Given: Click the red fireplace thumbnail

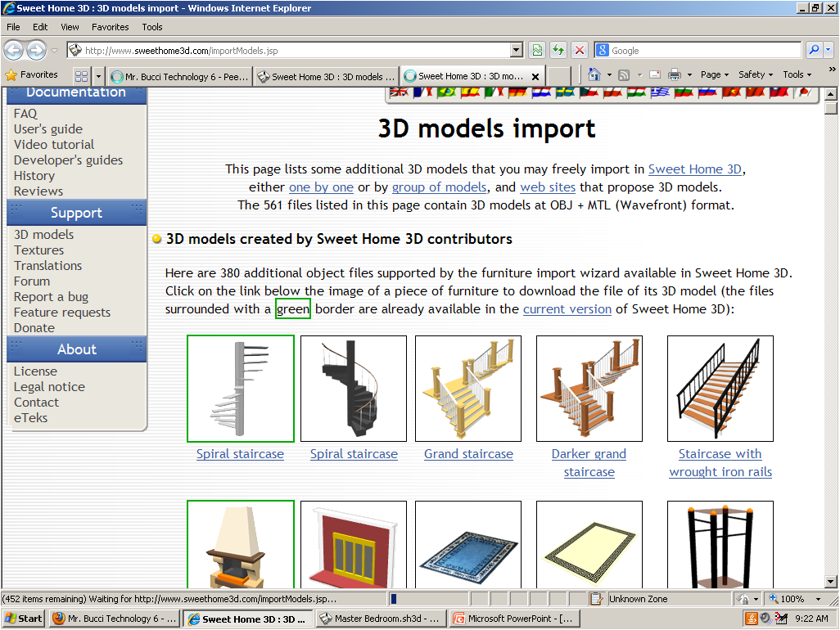Looking at the screenshot, I should pos(354,545).
